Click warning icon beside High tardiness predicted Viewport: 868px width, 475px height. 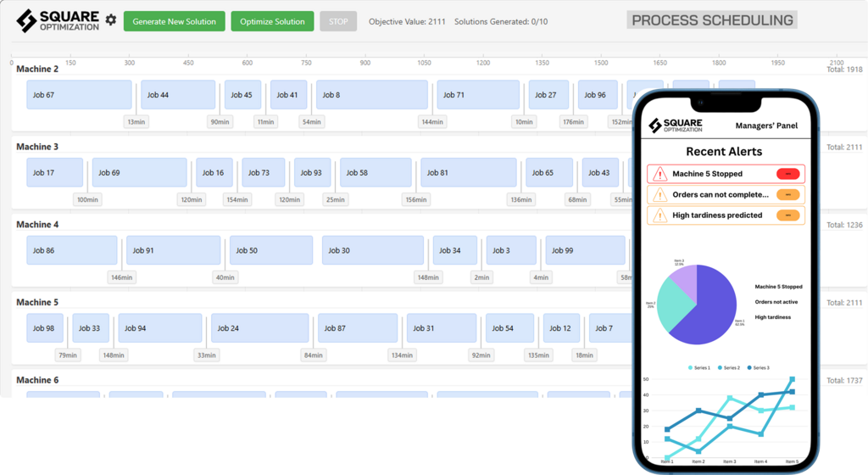coord(659,215)
